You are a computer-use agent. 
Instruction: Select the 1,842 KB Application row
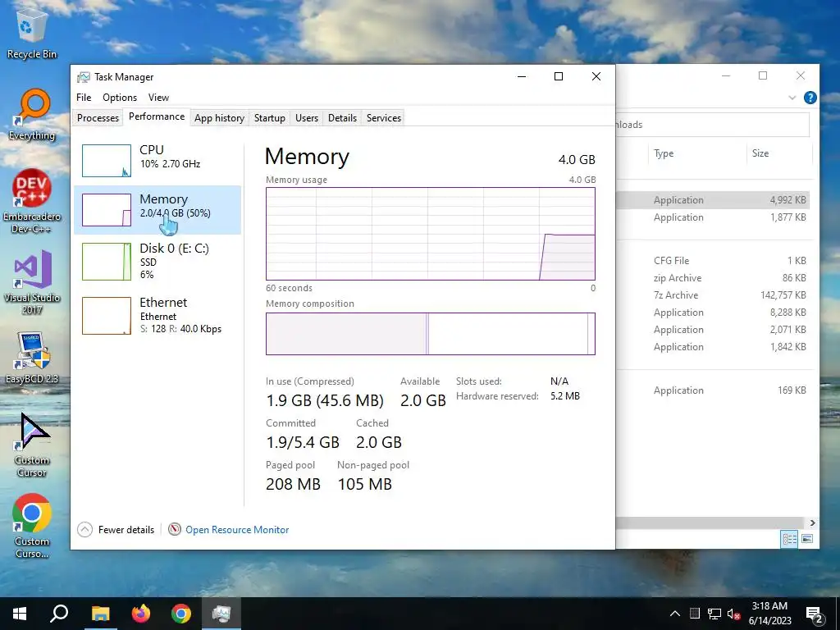coord(713,346)
